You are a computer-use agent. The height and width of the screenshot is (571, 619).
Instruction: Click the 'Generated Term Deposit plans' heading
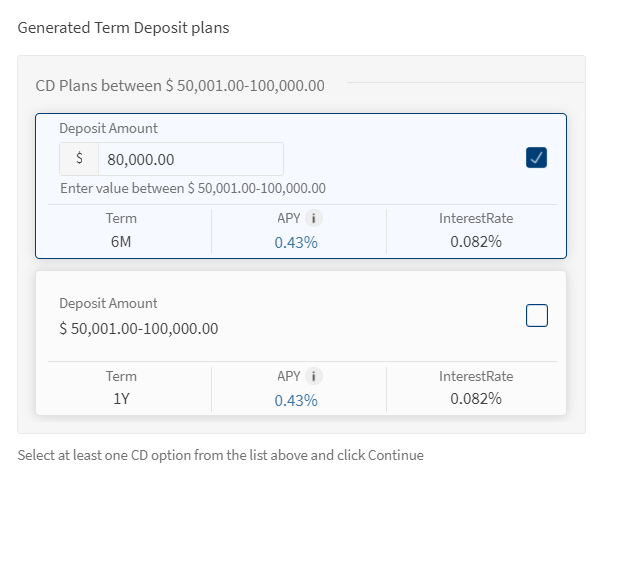click(123, 28)
